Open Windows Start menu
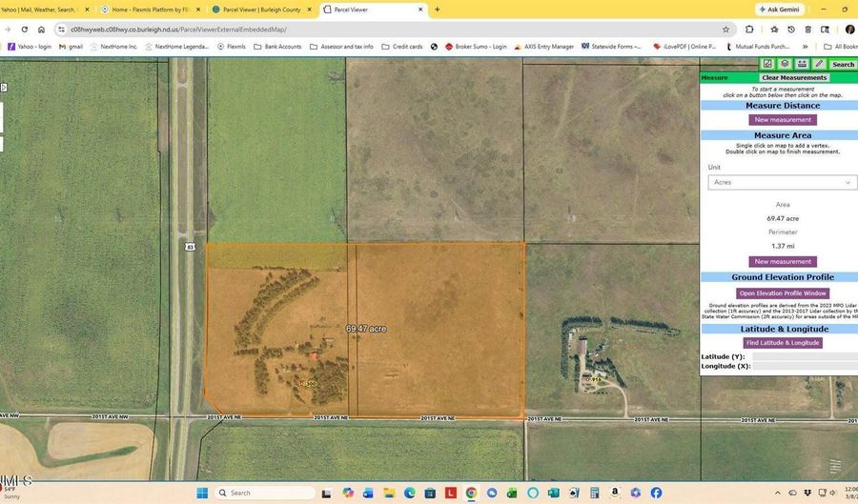The height and width of the screenshot is (504, 858). (x=202, y=494)
